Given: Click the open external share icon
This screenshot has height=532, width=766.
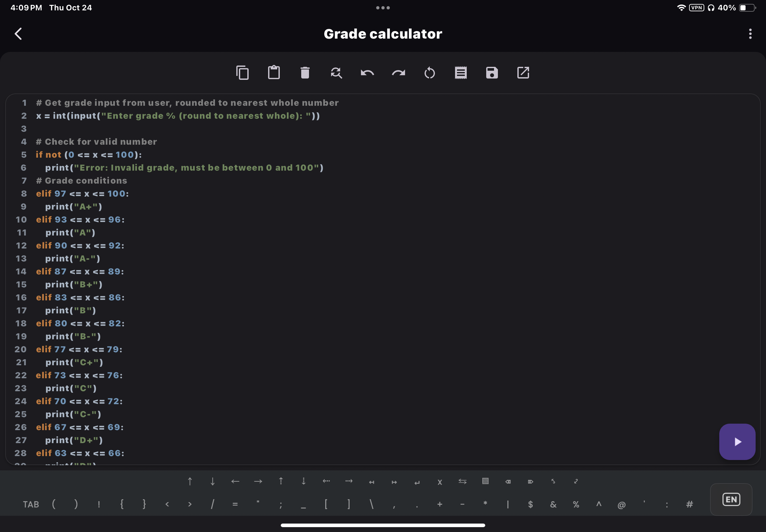Looking at the screenshot, I should [523, 73].
